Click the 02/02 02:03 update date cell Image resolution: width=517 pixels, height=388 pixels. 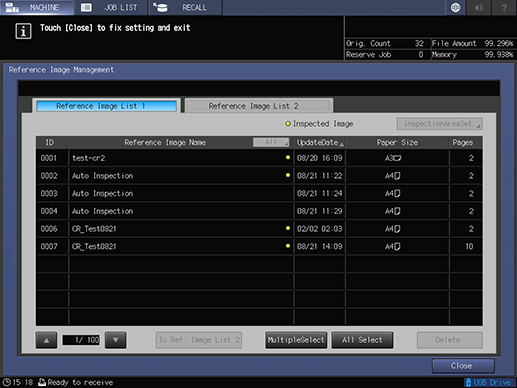[x=320, y=229]
